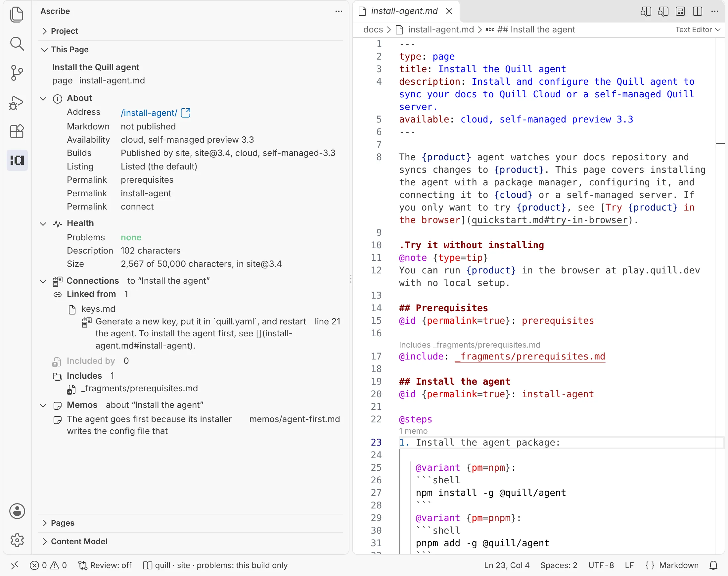Click the editor overview ruler scrollbar
The width and height of the screenshot is (728, 576).
[x=720, y=295]
